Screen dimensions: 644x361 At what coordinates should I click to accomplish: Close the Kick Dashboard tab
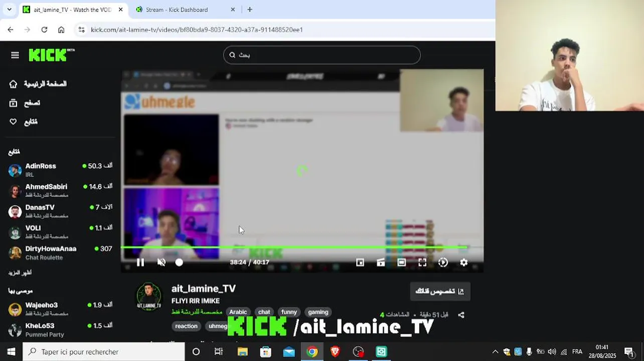point(233,10)
